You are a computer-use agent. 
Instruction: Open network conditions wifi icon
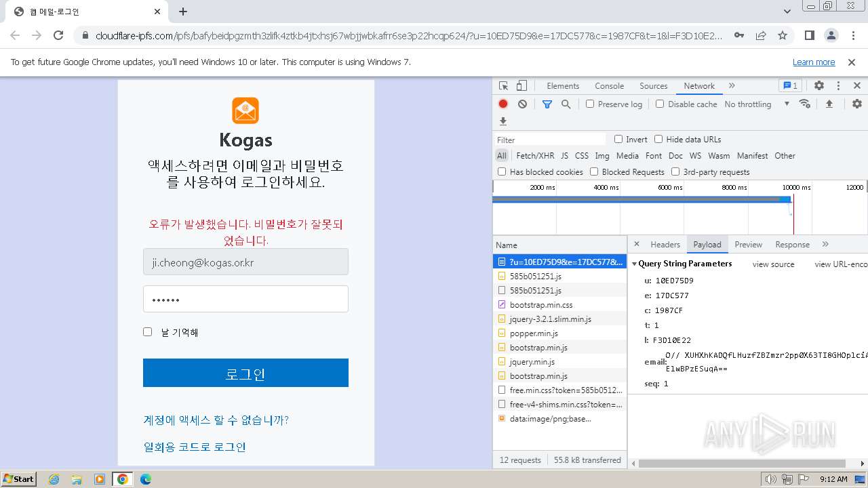click(x=805, y=104)
